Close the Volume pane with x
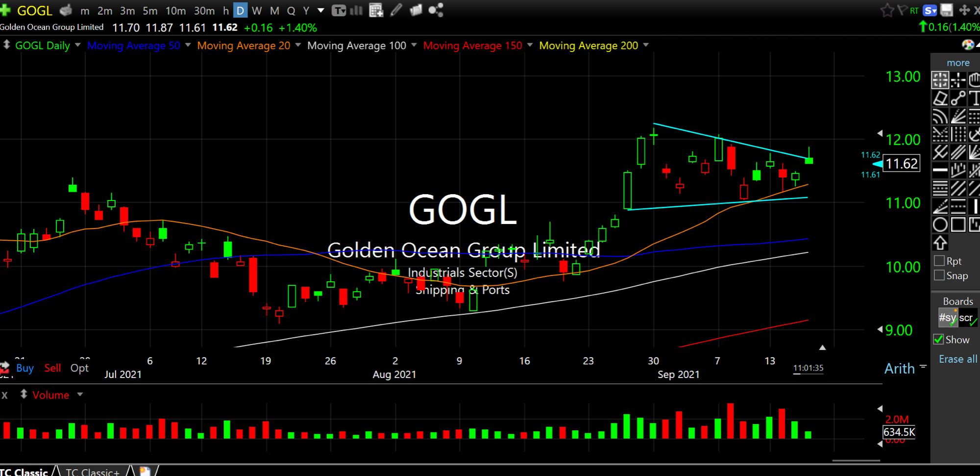This screenshot has width=980, height=476. pos(4,395)
